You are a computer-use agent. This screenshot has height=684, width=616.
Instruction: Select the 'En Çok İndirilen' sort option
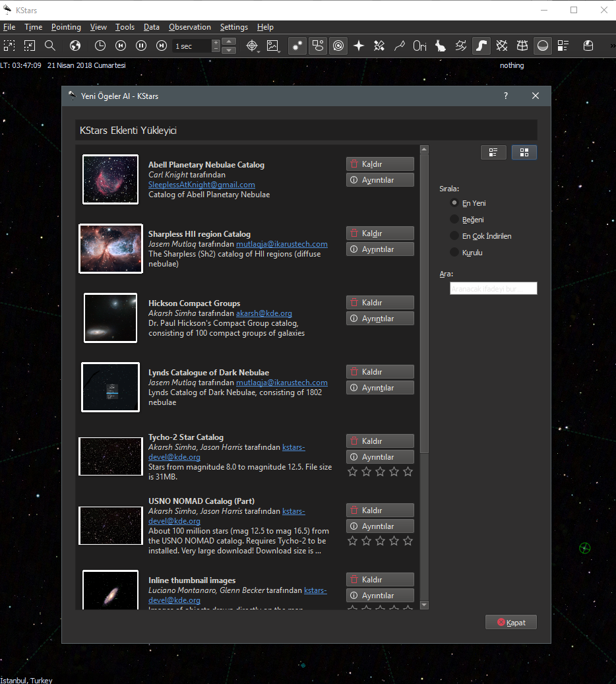click(x=480, y=236)
